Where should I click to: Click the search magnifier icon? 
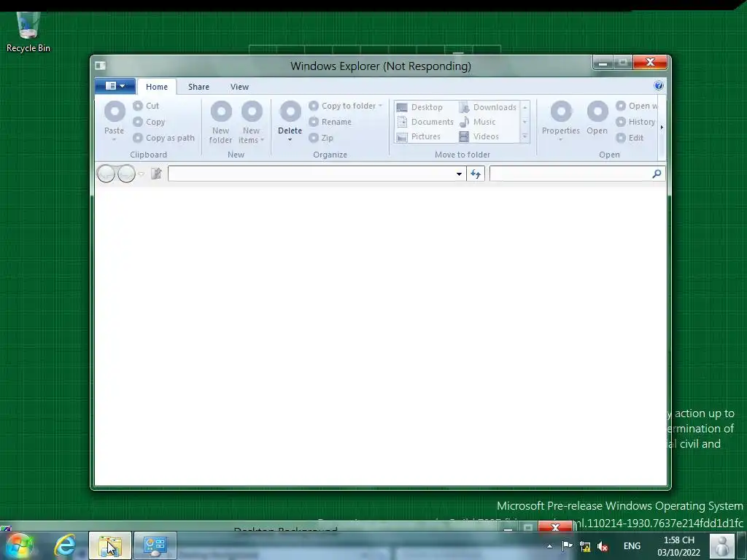[657, 174]
